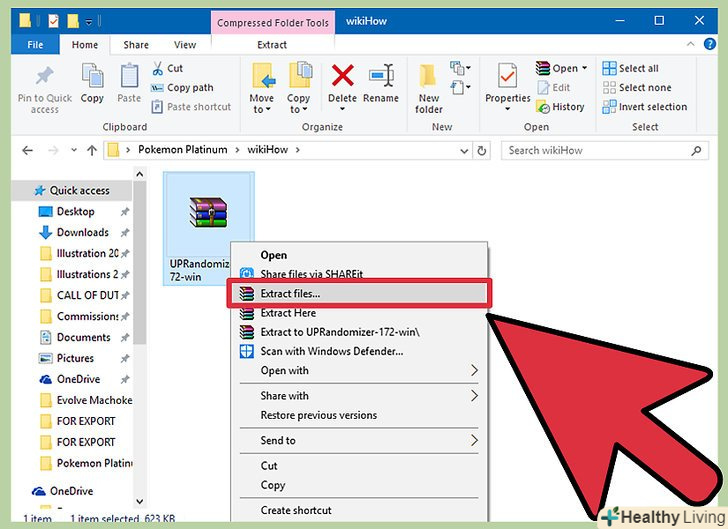Open the blue Help question mark
Image resolution: width=728 pixels, height=529 pixels.
click(x=709, y=44)
